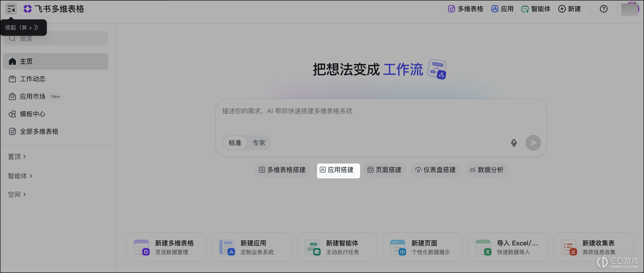Expand the 智能体 sidebar section
This screenshot has height=273, width=644.
pyautogui.click(x=20, y=176)
